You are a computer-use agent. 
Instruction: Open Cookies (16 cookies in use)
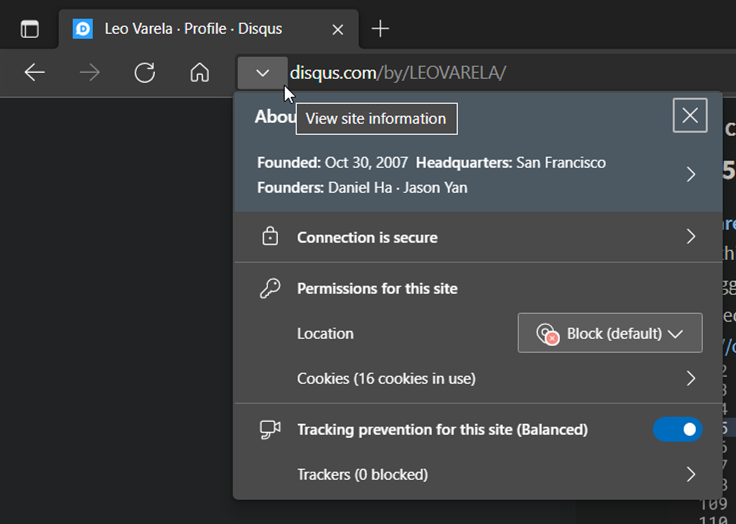(386, 378)
